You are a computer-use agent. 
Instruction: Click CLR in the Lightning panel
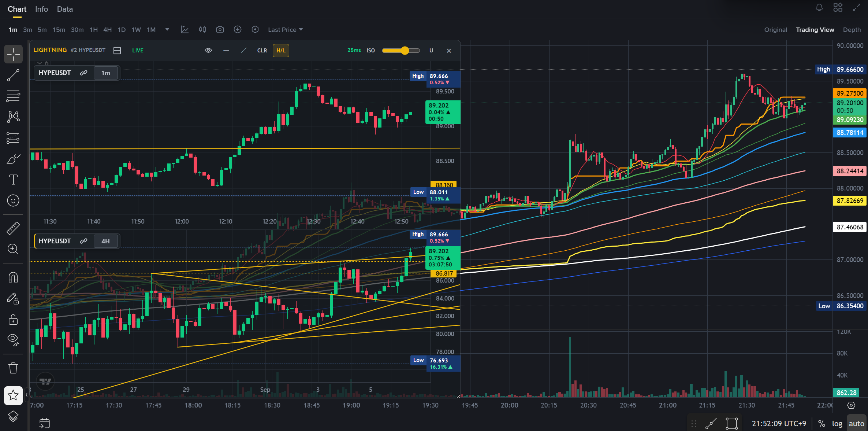tap(262, 51)
